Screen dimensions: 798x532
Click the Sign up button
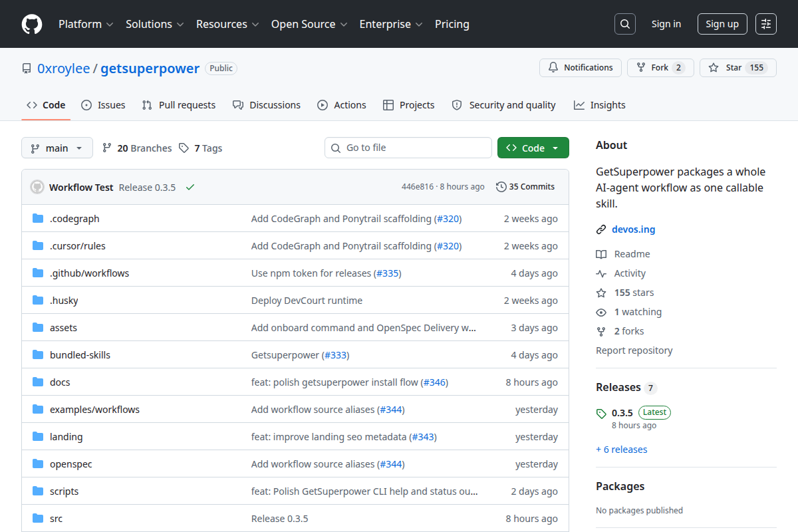tap(722, 24)
